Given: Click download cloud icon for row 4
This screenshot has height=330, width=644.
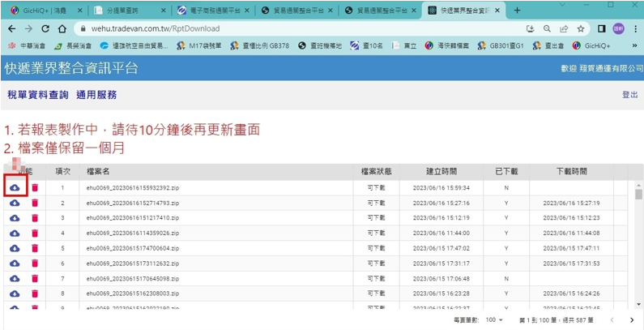Looking at the screenshot, I should coord(15,233).
